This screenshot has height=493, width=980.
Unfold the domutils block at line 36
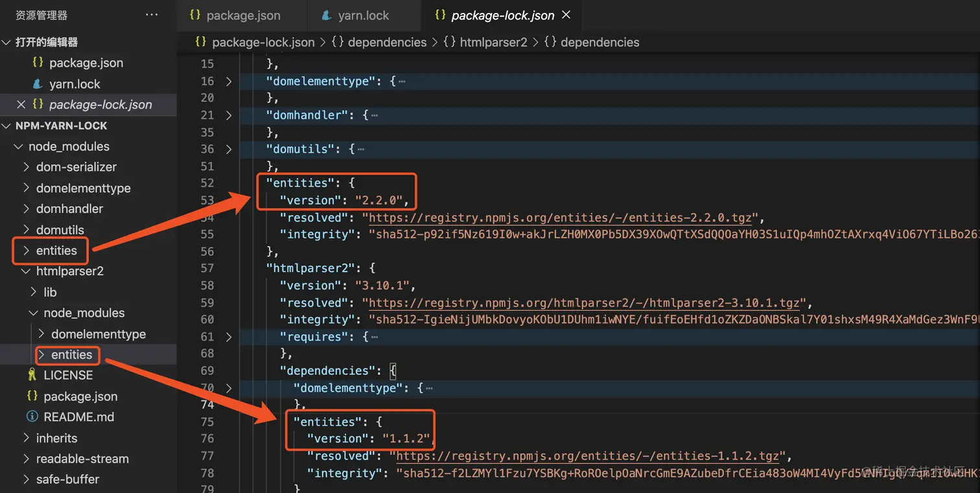click(228, 149)
